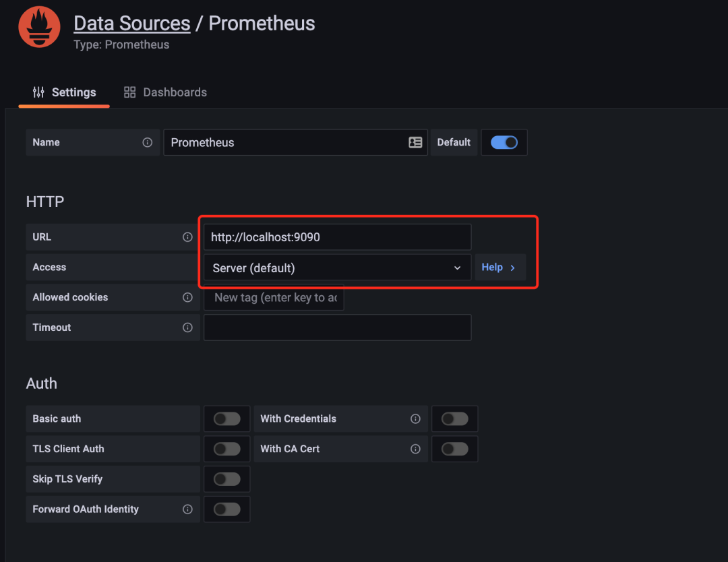
Task: Toggle the TLS Client Auth switch
Action: pyautogui.click(x=226, y=449)
